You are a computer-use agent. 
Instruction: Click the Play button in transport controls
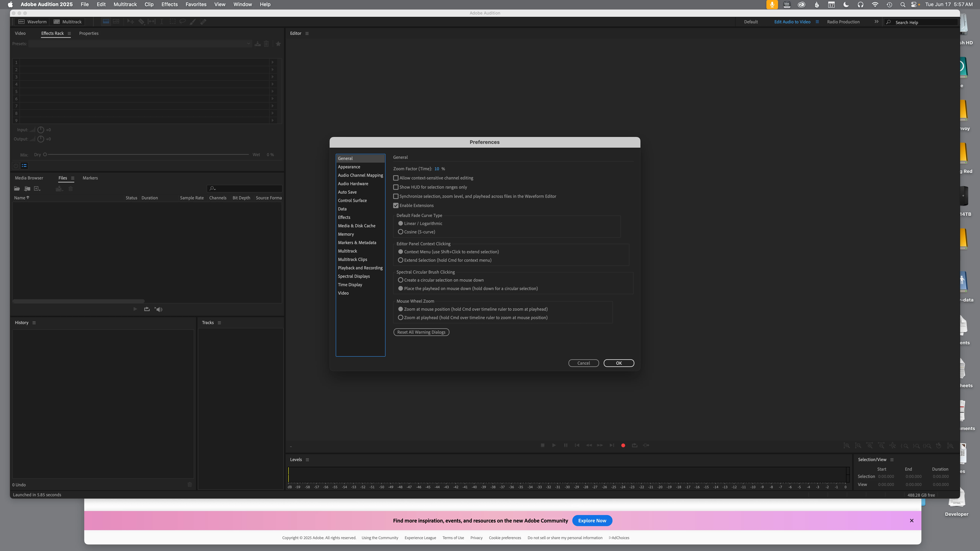coord(554,445)
